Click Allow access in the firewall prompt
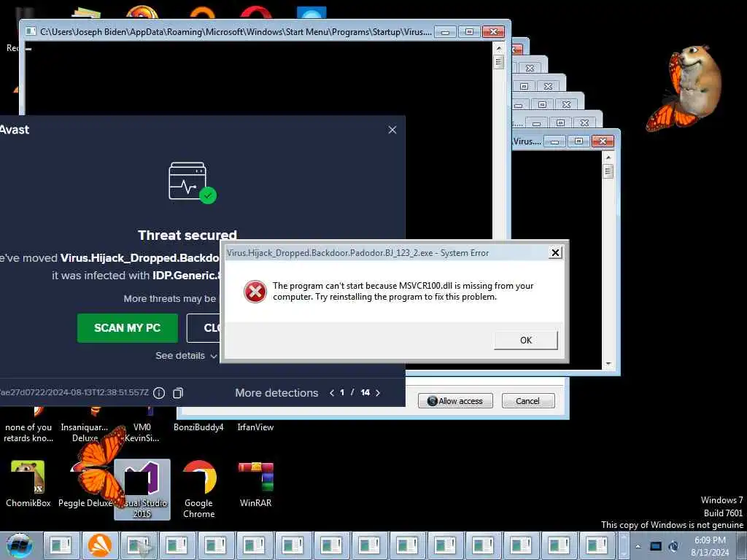This screenshot has height=560, width=747. pos(455,401)
